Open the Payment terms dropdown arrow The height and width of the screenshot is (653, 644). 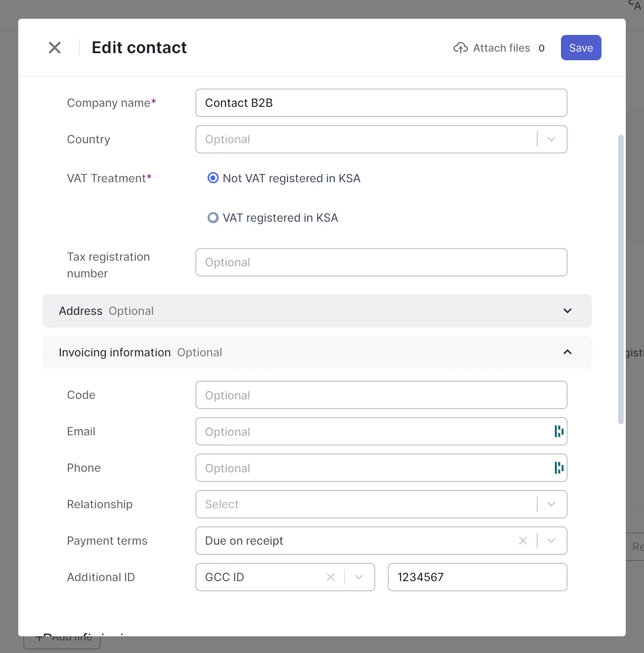point(551,541)
